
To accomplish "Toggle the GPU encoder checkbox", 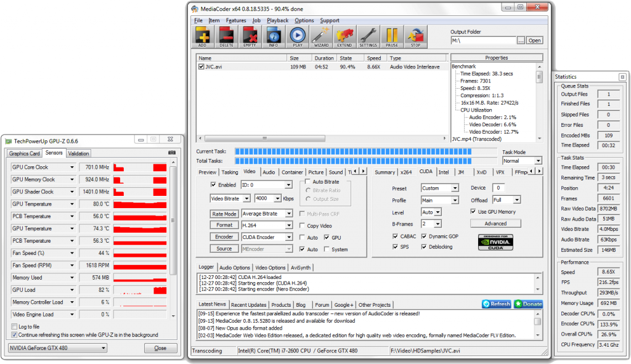I will point(327,237).
